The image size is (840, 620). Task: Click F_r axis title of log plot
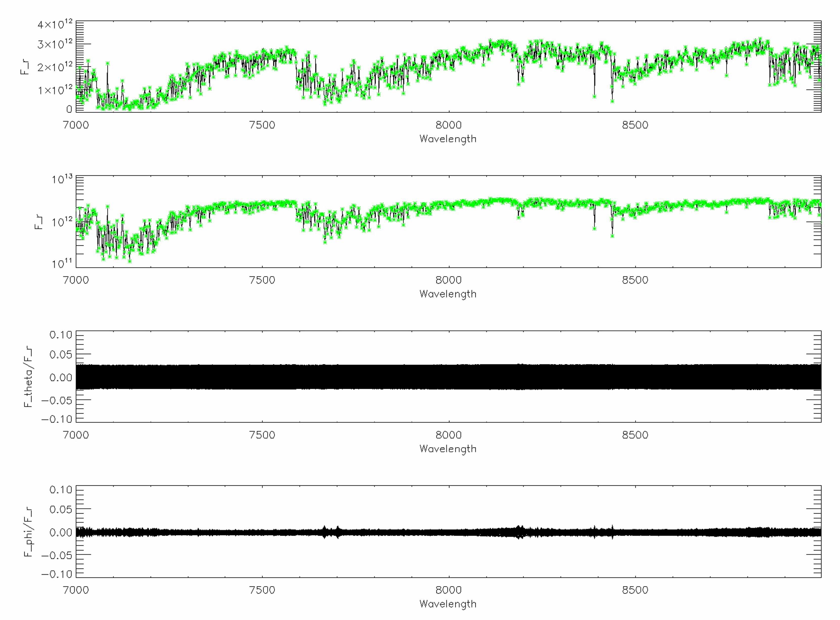(x=39, y=222)
